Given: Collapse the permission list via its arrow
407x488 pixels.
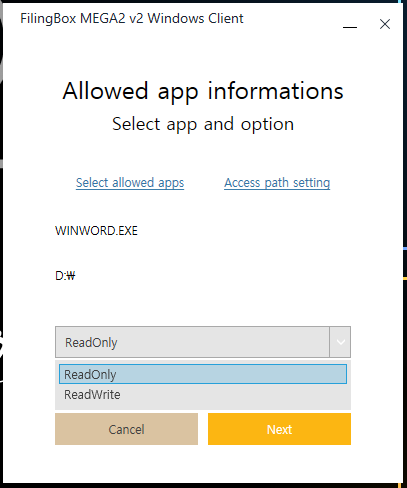Looking at the screenshot, I should tap(340, 342).
